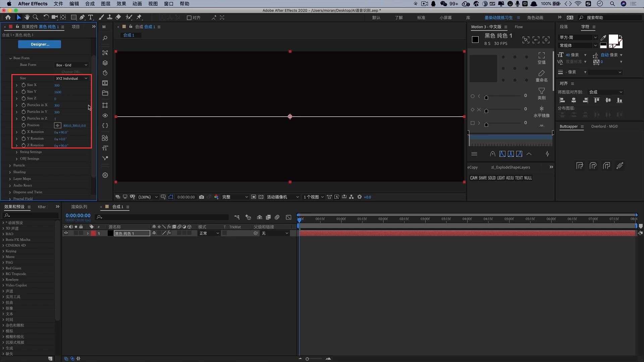Click the 渲染队列 tab
The width and height of the screenshot is (644, 362).
(x=79, y=206)
